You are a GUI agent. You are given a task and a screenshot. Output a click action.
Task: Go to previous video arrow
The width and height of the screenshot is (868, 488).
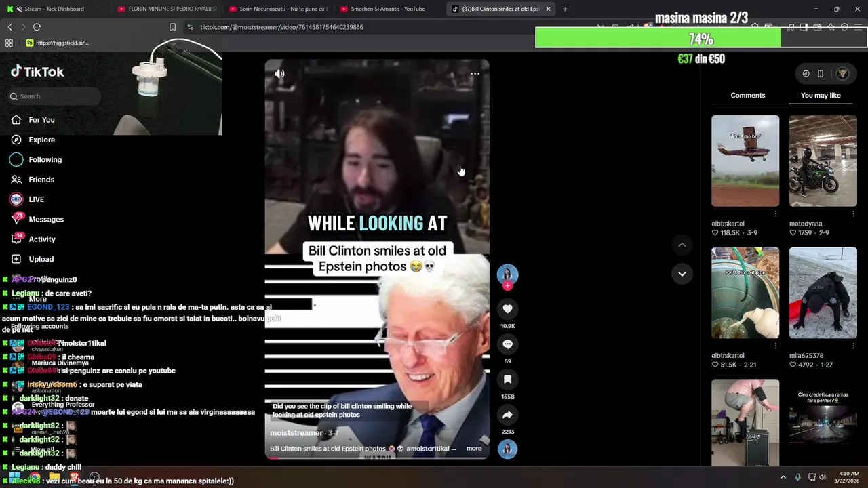pos(682,245)
